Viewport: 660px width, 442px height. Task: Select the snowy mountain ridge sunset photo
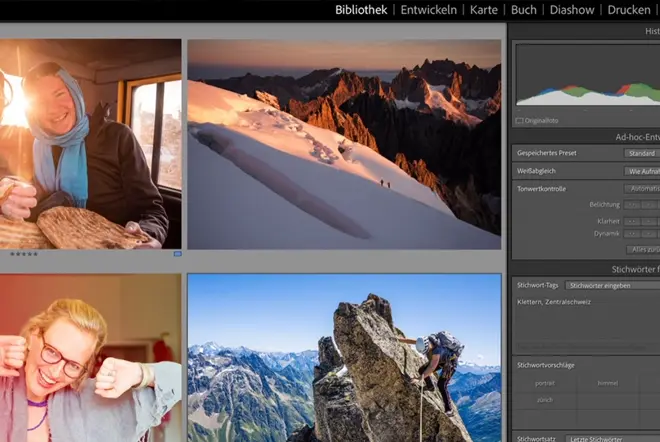[x=344, y=143]
